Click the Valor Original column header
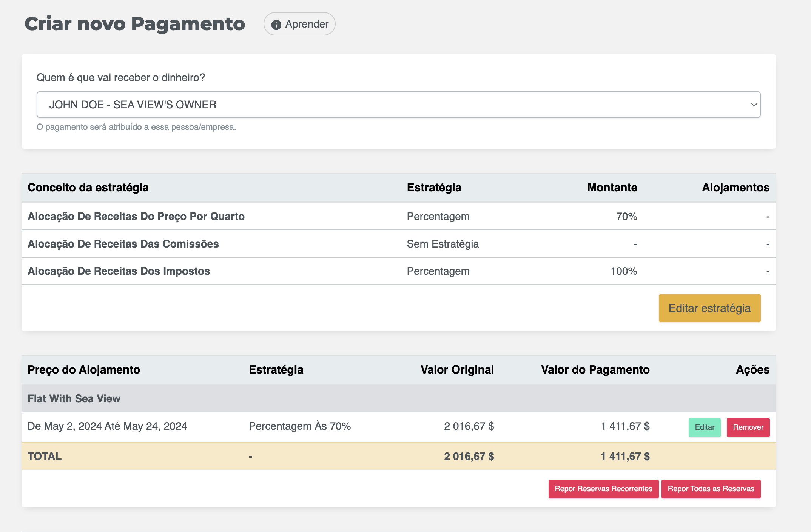811x532 pixels. 457,370
